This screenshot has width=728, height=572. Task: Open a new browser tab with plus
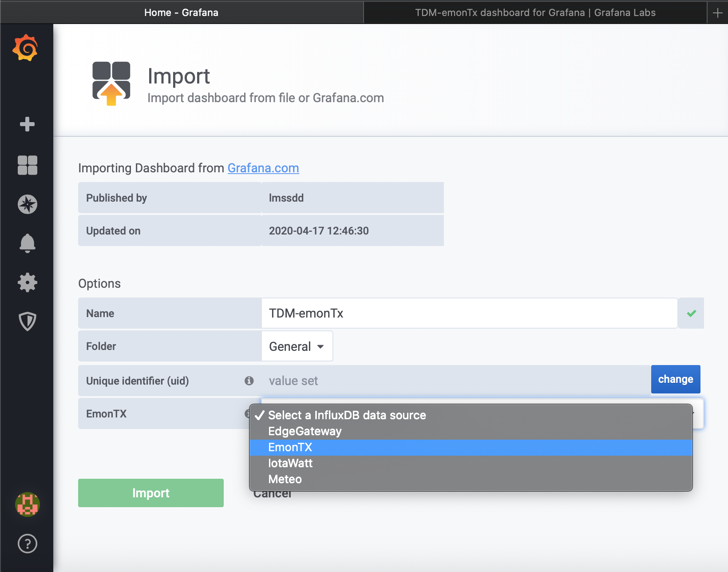pyautogui.click(x=717, y=12)
